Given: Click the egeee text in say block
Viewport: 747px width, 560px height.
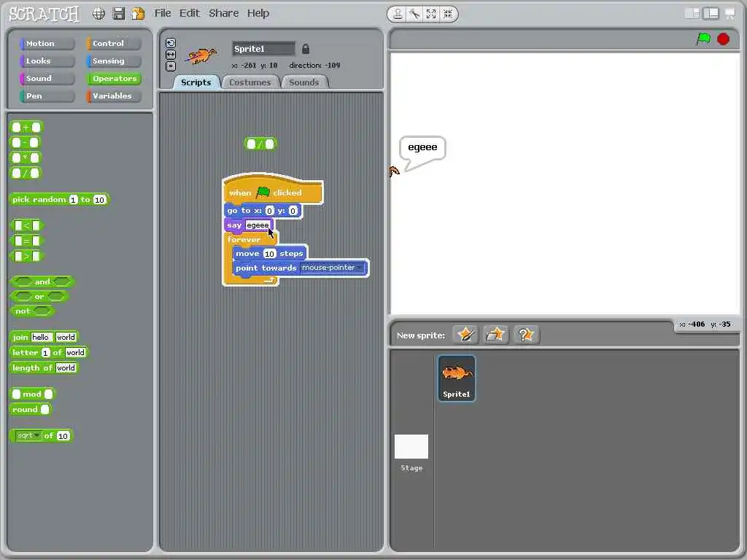Looking at the screenshot, I should coord(258,225).
